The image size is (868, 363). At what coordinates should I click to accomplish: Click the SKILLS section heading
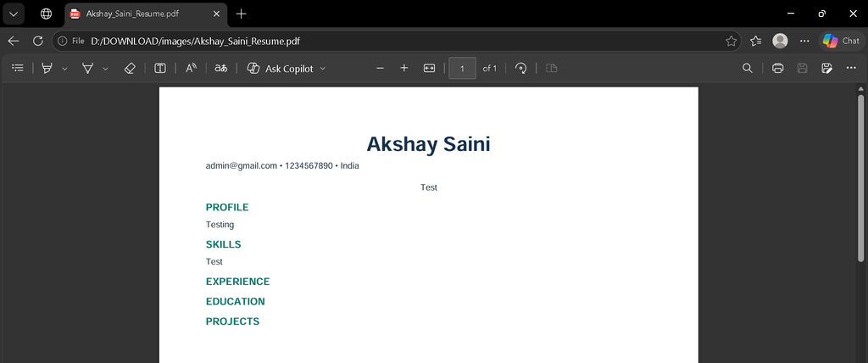pyautogui.click(x=223, y=244)
